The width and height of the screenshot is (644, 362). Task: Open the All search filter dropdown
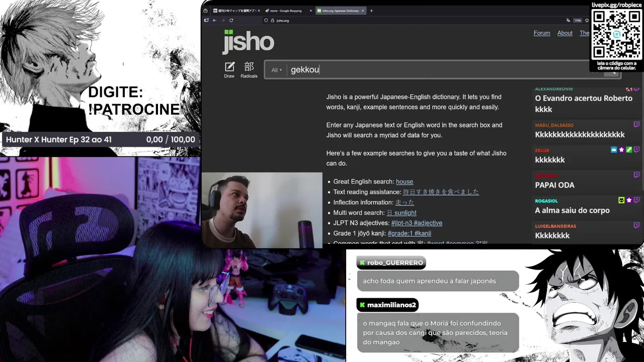(x=276, y=70)
